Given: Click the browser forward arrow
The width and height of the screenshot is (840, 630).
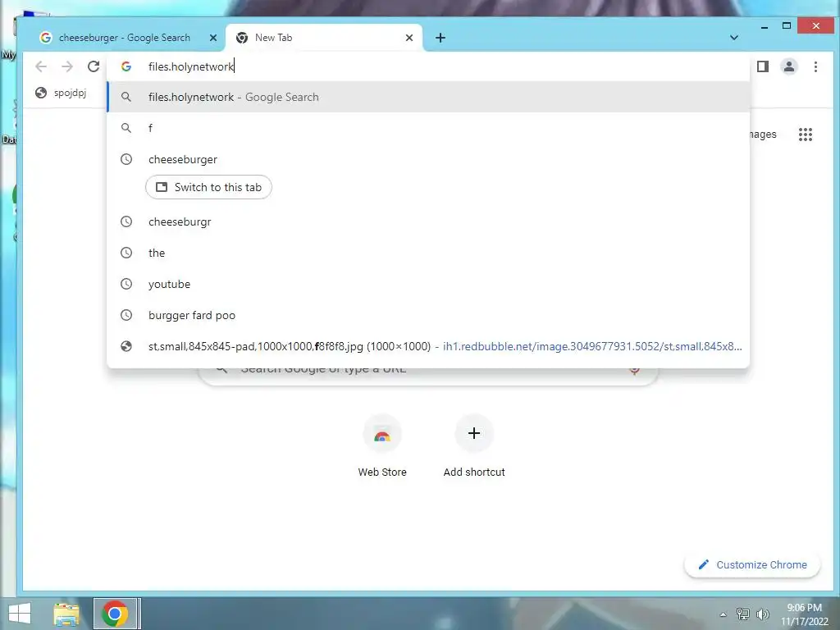Looking at the screenshot, I should (x=67, y=66).
